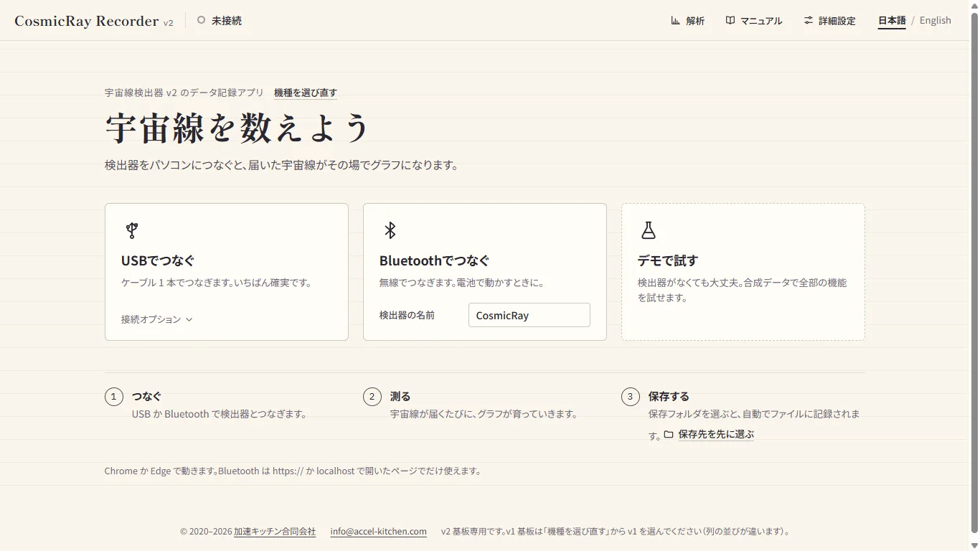This screenshot has height=551, width=980.
Task: Click the 検出器の名前 input field containing CosmicRay
Action: [x=529, y=315]
